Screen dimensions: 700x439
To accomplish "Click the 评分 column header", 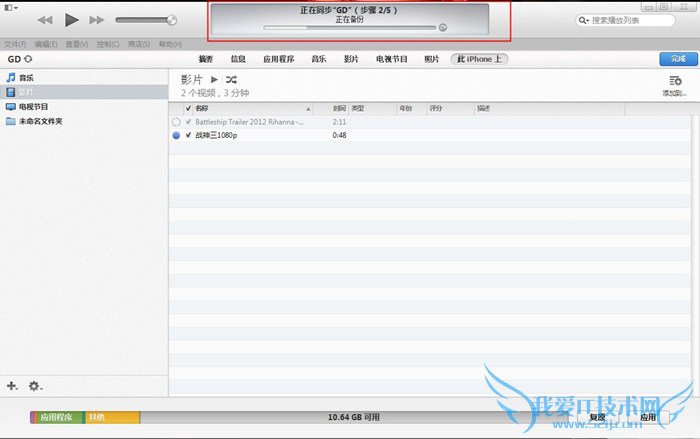I will coord(450,108).
